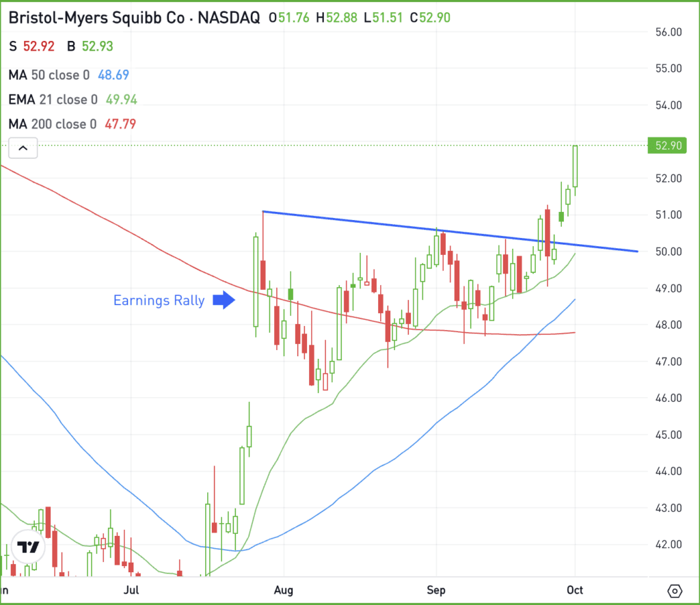Collapse the indicator legend chevron
Image resolution: width=700 pixels, height=605 pixels.
(23, 148)
